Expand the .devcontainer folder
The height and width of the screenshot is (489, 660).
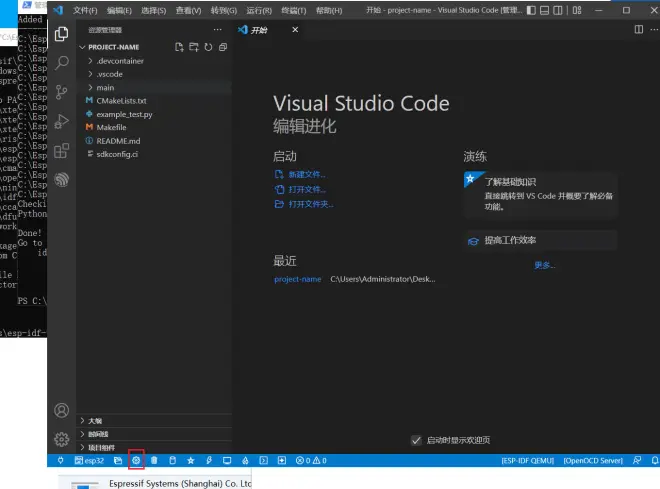pos(90,61)
